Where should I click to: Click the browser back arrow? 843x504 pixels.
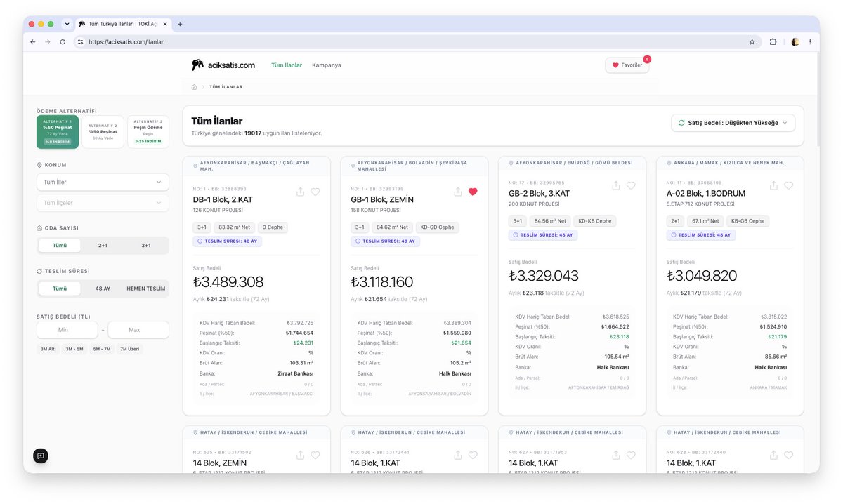[33, 42]
